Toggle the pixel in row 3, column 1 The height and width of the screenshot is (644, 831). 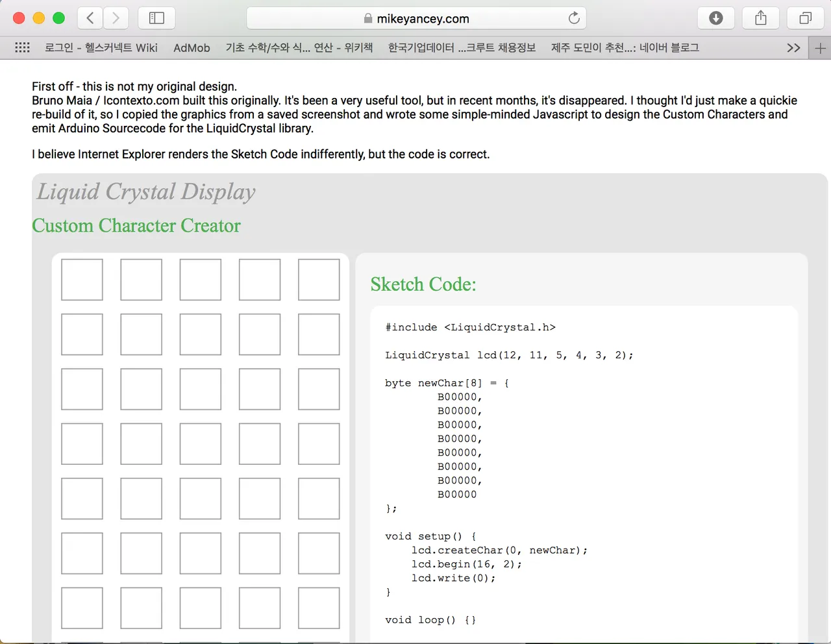pos(82,389)
